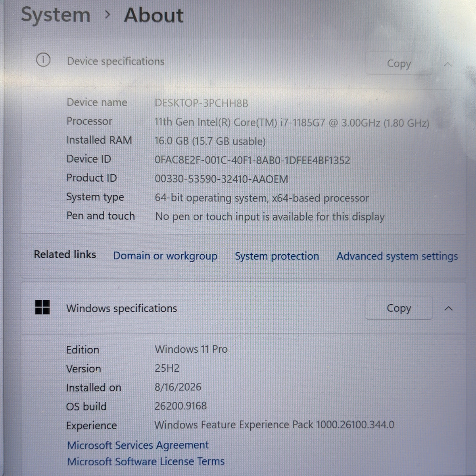Click the Product ID value 00330-53590-32410-AAOEM

pos(221,179)
